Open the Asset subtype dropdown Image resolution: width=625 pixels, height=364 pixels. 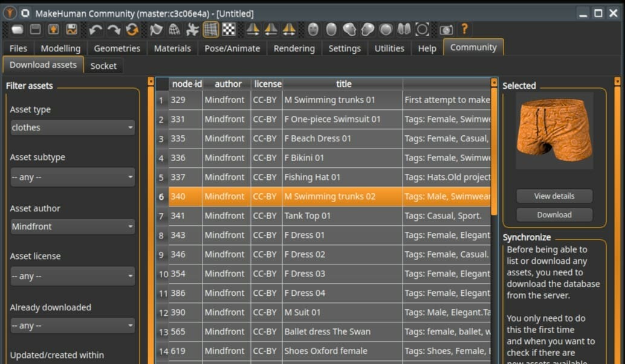pos(73,177)
